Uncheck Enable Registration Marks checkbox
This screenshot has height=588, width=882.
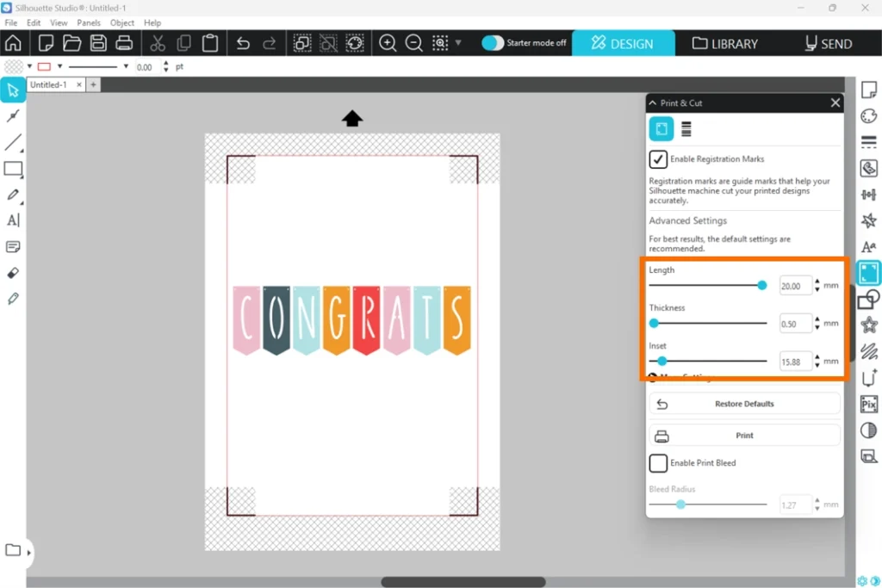pos(658,159)
